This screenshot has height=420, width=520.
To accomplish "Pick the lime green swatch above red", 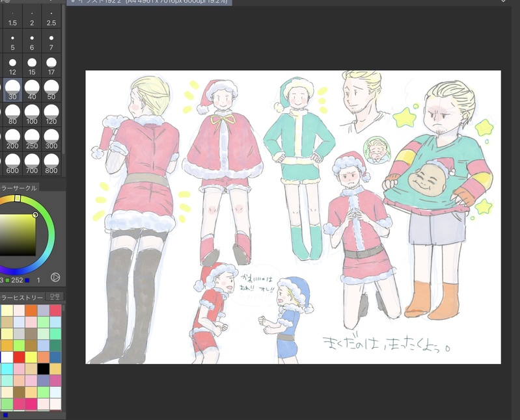I will pos(19,345).
